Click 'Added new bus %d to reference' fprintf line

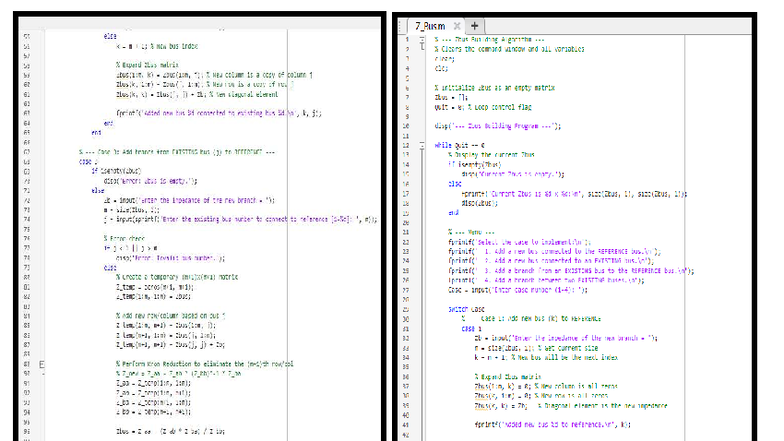pos(552,424)
